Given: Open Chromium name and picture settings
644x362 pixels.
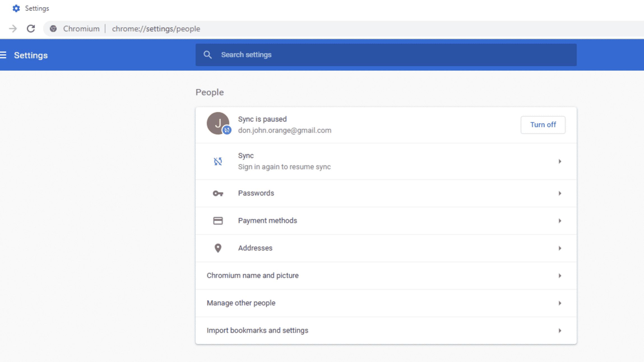Looking at the screenshot, I should pos(386,275).
